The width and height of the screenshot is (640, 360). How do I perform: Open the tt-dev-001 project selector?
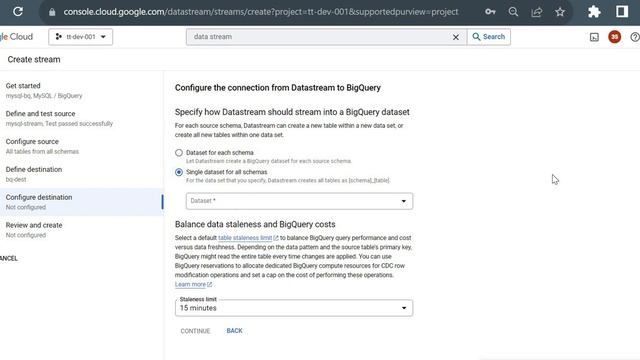[80, 37]
